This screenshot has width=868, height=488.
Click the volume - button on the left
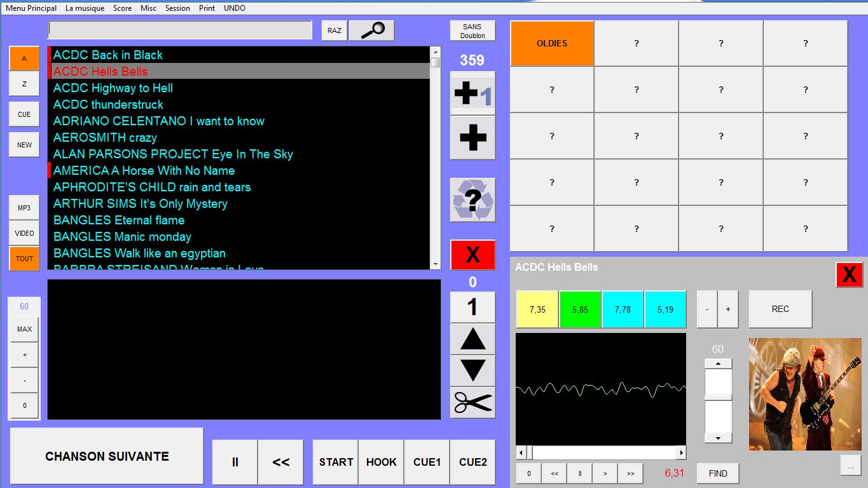coord(25,380)
